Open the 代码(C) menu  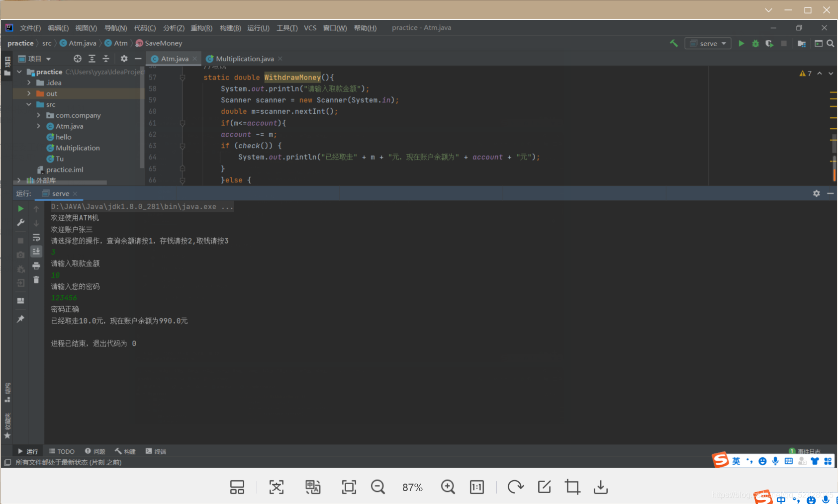[145, 28]
